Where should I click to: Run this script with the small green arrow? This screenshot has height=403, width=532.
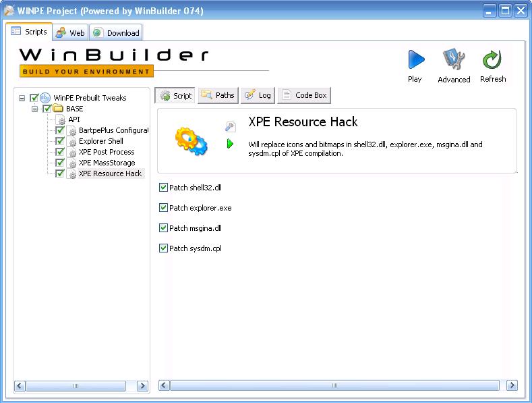(230, 144)
